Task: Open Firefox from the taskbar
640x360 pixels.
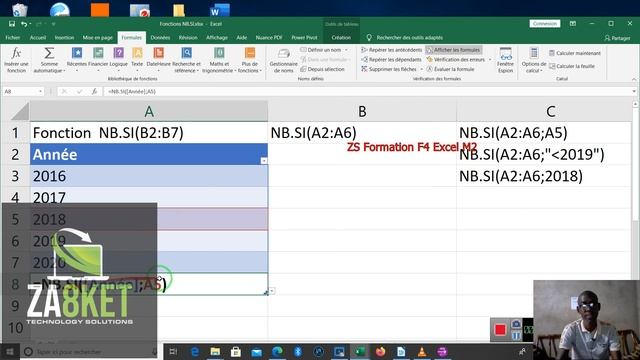Action: point(380,351)
